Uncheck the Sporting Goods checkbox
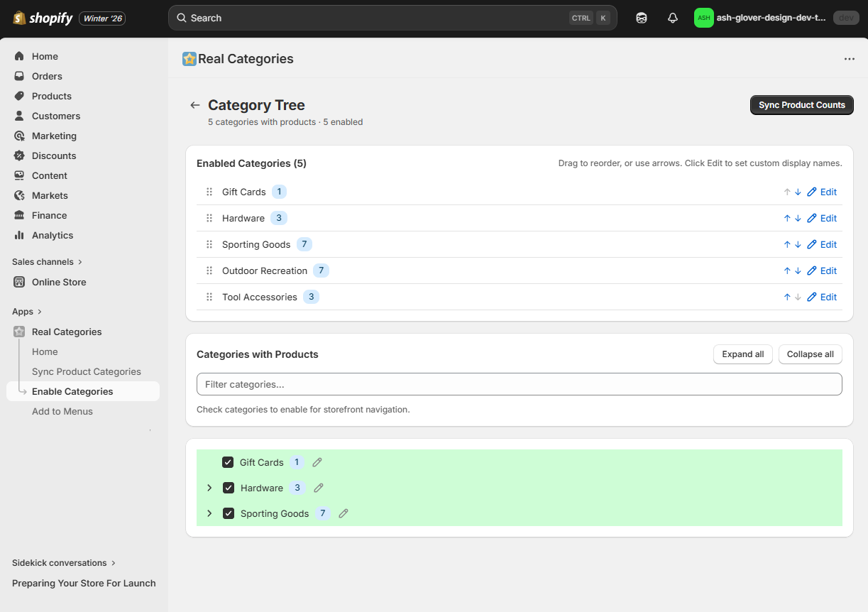This screenshot has height=612, width=868. coord(229,513)
